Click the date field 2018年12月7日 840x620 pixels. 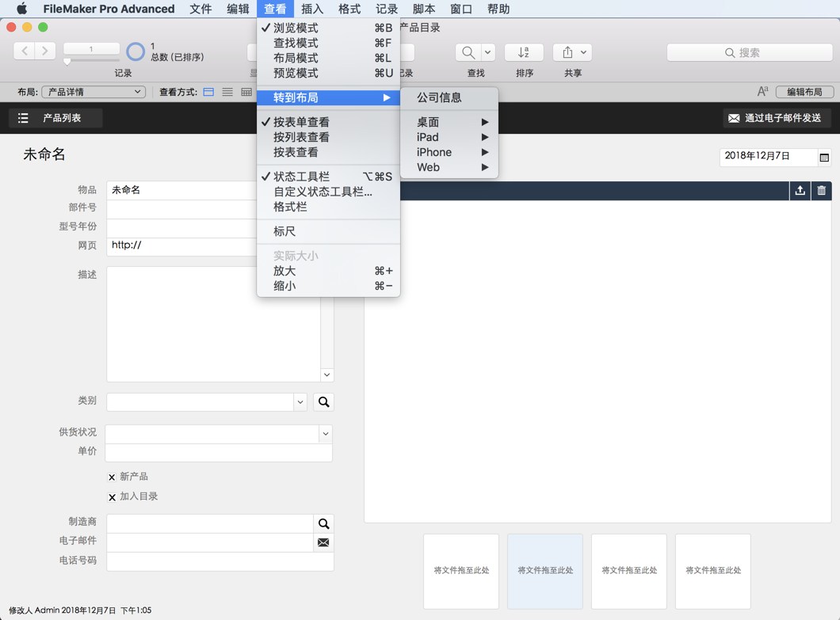768,156
